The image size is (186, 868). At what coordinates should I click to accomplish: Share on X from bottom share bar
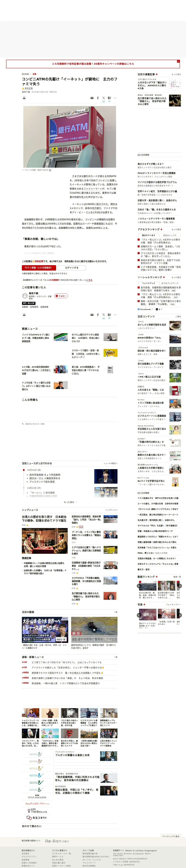pos(104,315)
